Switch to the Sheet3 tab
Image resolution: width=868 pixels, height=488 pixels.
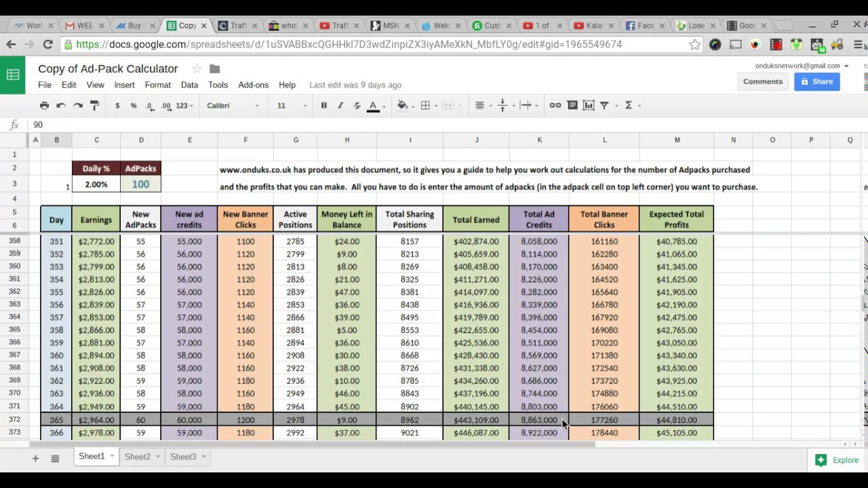point(183,457)
